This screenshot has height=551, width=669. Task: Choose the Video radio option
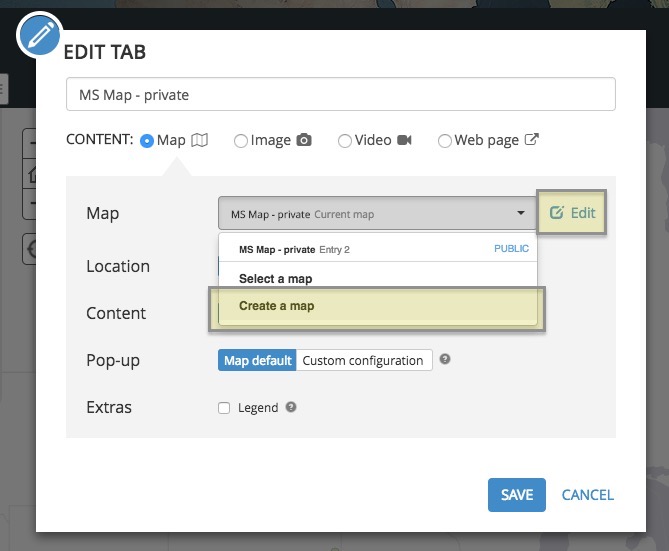[x=344, y=141]
